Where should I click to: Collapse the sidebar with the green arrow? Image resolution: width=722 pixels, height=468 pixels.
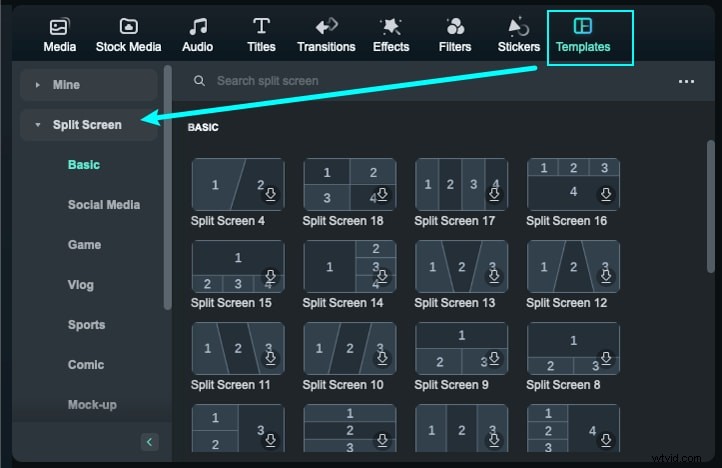pyautogui.click(x=149, y=441)
